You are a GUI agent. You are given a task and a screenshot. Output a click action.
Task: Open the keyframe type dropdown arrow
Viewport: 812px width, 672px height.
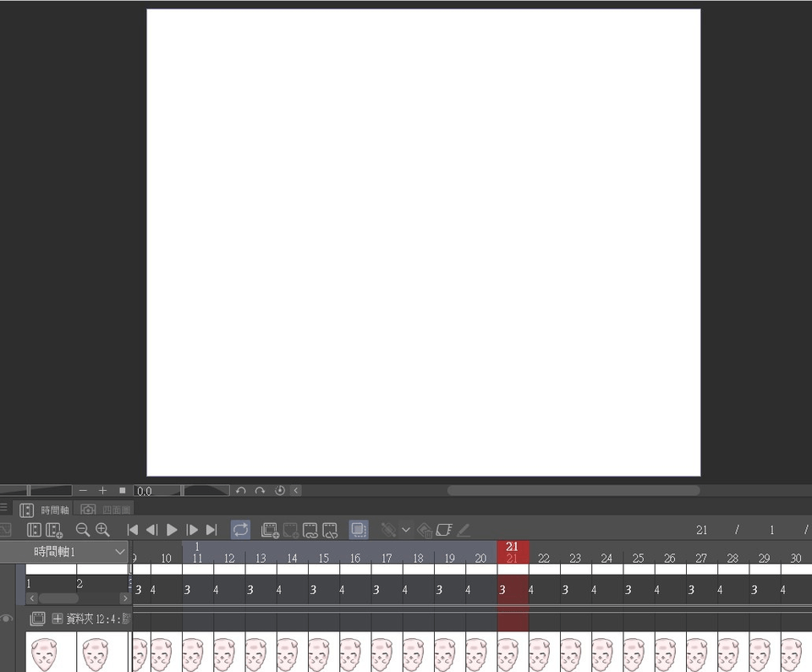point(406,530)
